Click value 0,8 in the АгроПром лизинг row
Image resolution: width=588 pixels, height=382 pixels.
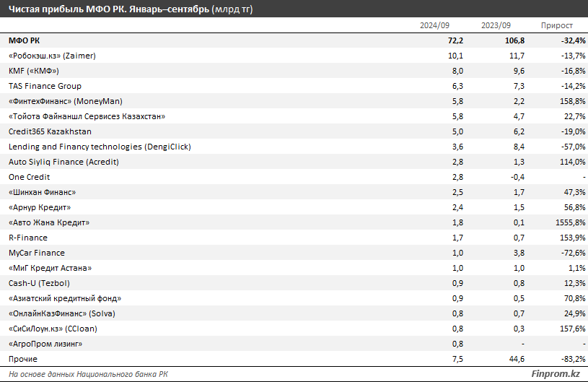coord(457,344)
